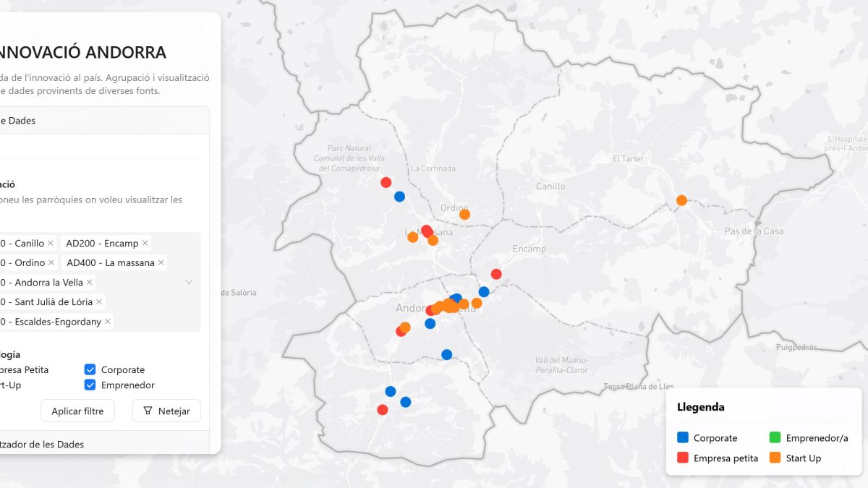This screenshot has width=868, height=488.
Task: Open the parish selection dropdown chevron
Action: tap(189, 282)
